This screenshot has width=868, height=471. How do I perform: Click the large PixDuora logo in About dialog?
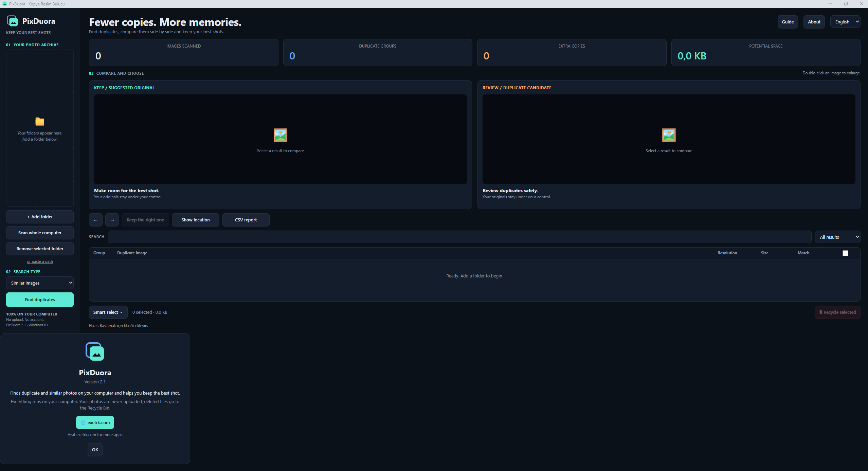coord(95,351)
